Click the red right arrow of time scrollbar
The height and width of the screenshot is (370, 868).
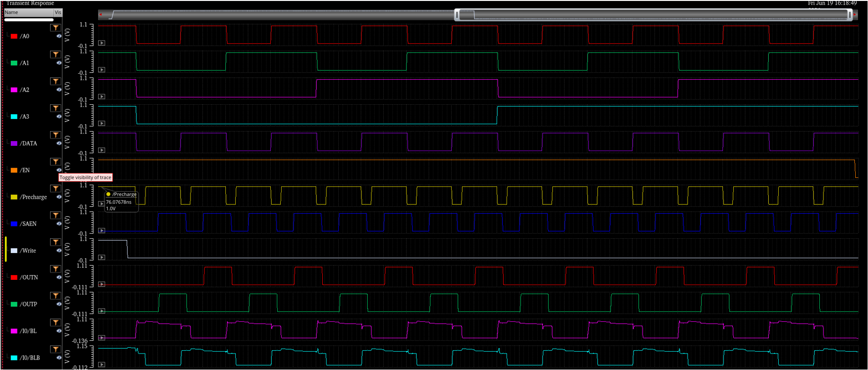point(855,15)
